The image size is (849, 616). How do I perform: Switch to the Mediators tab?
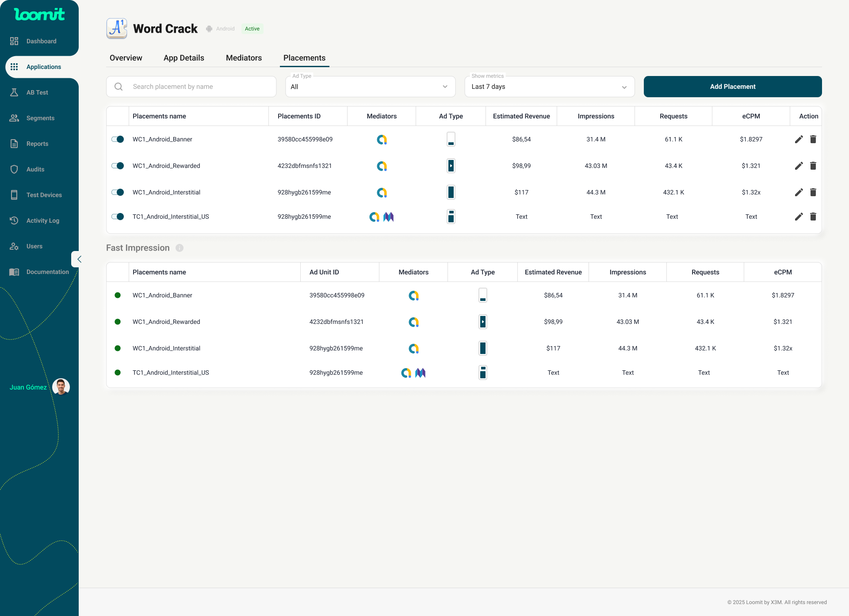tap(244, 58)
